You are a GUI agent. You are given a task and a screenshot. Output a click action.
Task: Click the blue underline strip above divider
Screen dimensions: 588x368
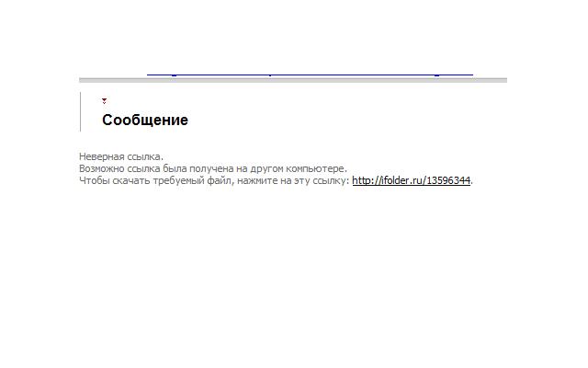pyautogui.click(x=310, y=75)
